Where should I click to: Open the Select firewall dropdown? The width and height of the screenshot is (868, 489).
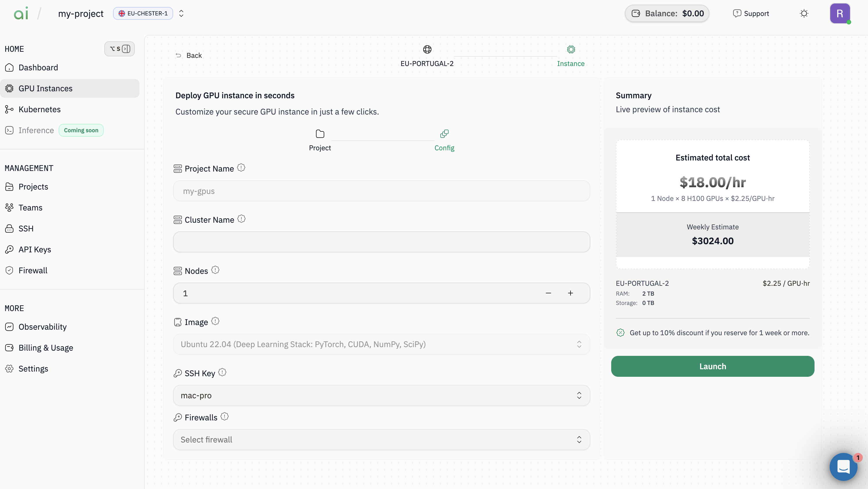pyautogui.click(x=381, y=439)
